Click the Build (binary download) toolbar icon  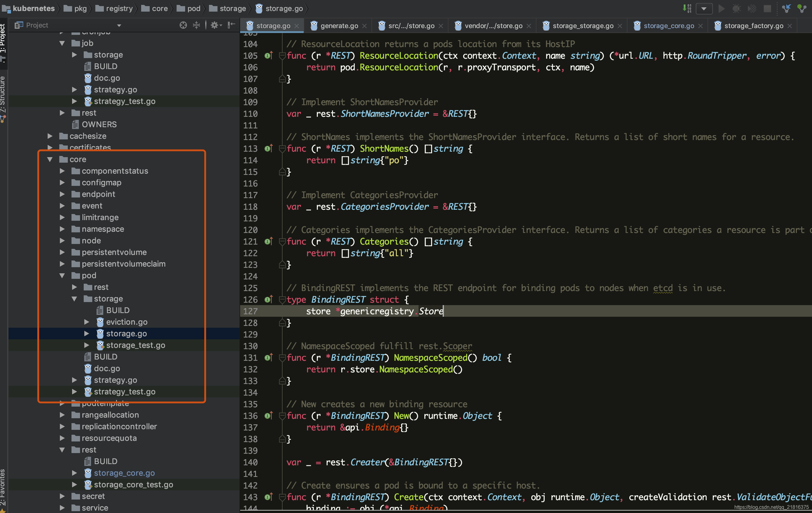point(687,9)
